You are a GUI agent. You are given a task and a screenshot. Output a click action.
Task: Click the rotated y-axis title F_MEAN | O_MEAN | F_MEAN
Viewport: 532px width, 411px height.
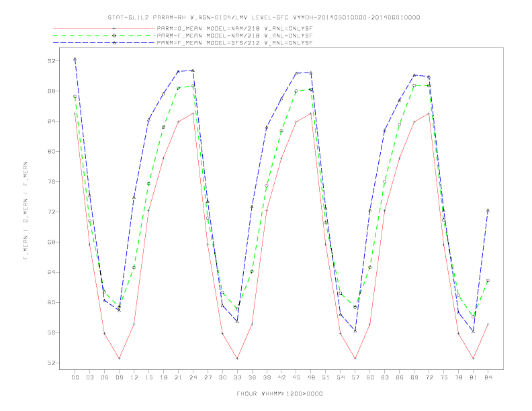point(26,211)
